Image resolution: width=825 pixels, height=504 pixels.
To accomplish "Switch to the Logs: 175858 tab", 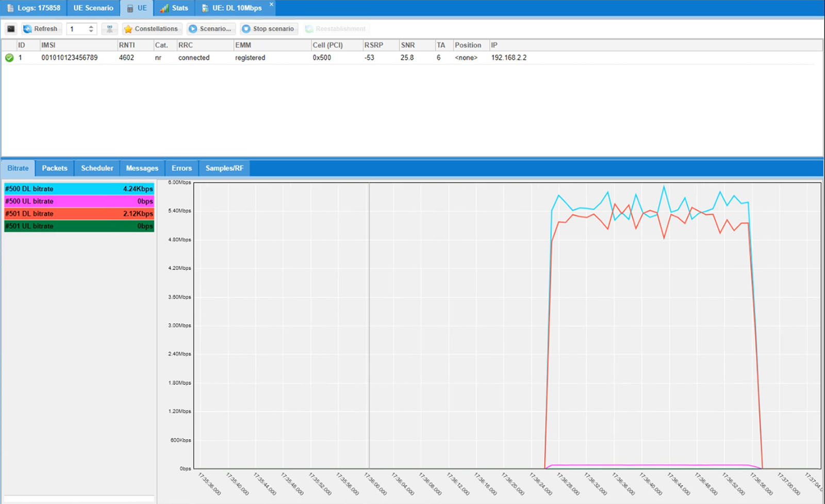I will [34, 8].
